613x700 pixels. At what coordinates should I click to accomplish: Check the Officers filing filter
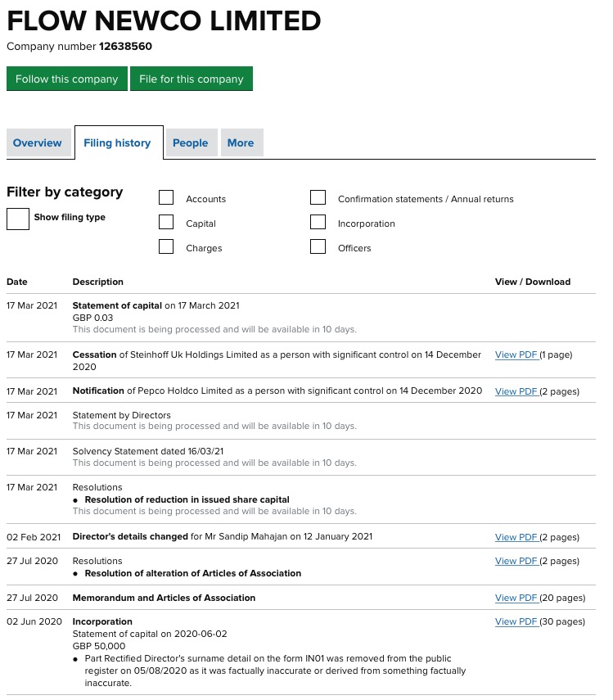point(318,246)
